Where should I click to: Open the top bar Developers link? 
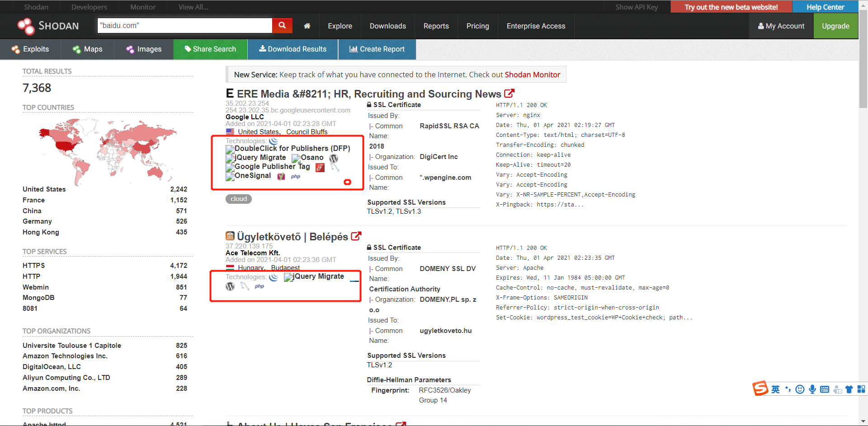89,7
